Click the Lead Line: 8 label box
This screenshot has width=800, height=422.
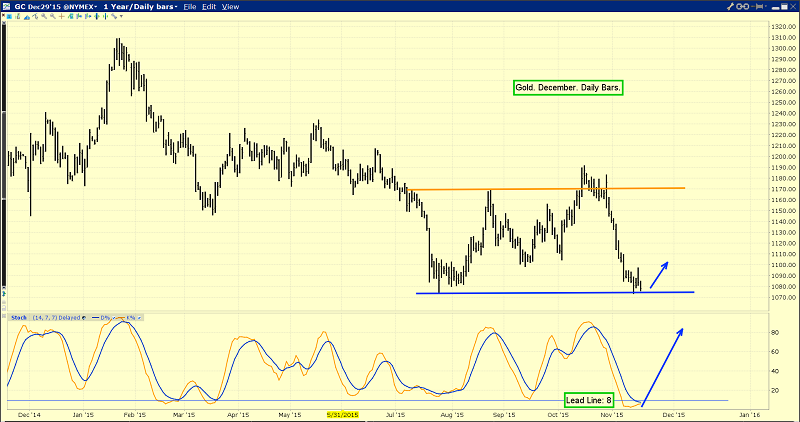(594, 399)
